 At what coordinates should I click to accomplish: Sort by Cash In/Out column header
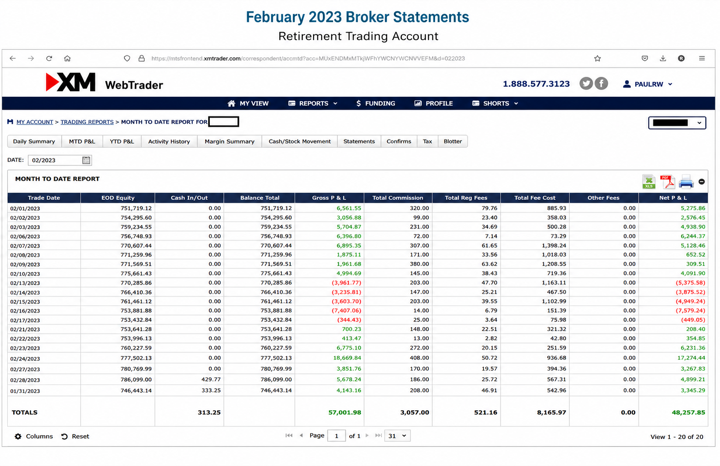[189, 198]
